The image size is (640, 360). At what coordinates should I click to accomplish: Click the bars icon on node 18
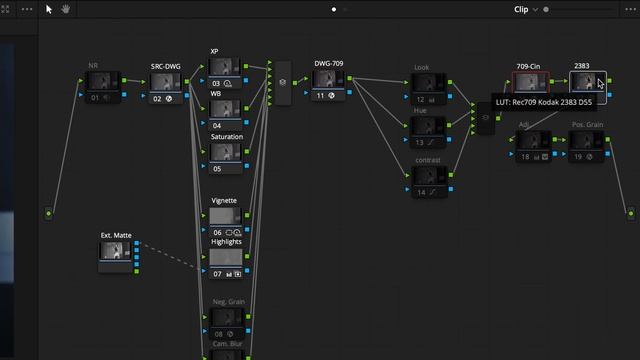(536, 157)
